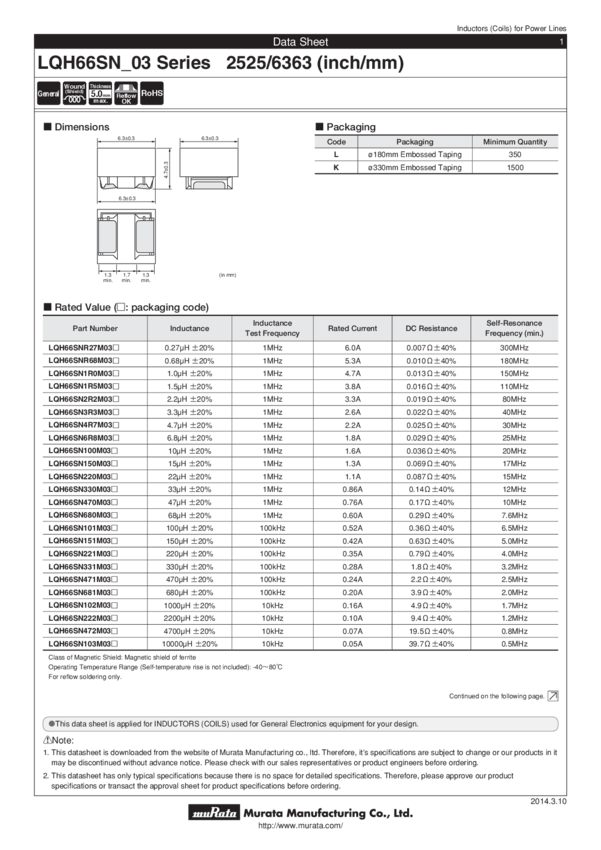Click the Inductors (Coils) for Power Lines text
601x850 pixels.
coord(511,28)
